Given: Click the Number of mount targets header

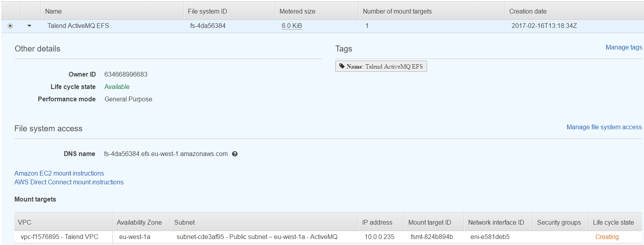Looking at the screenshot, I should 397,12.
